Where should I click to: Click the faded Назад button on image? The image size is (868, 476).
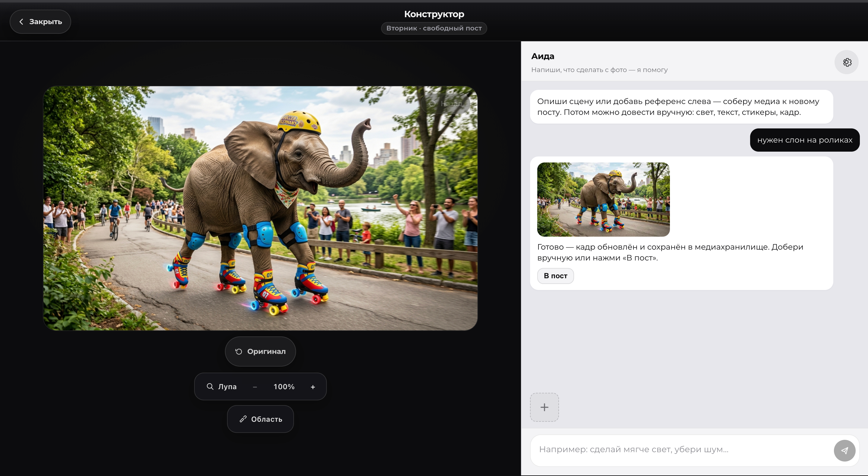point(445,103)
